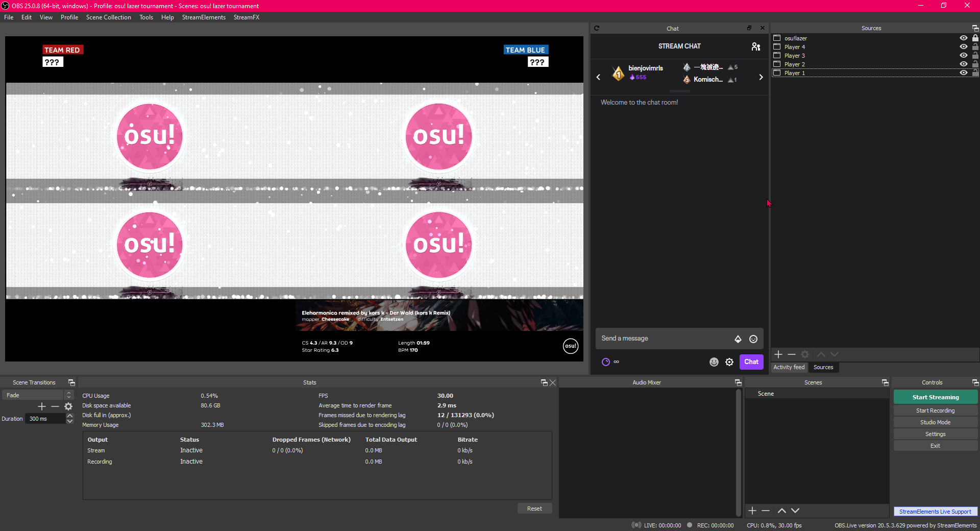Close the Stats dock panel
The width and height of the screenshot is (980, 531).
553,383
